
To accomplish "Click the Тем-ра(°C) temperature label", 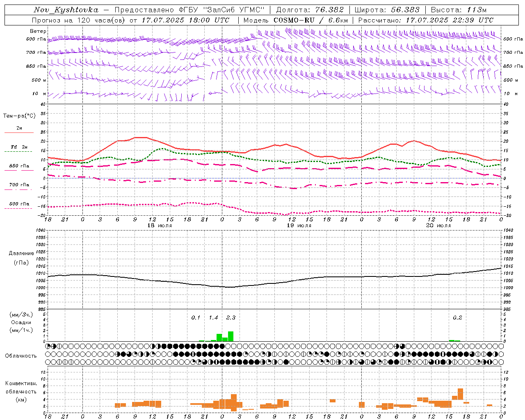I will point(19,116).
